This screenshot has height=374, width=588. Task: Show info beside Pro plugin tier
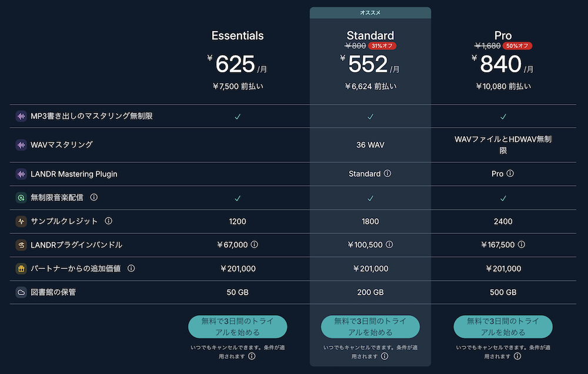510,174
